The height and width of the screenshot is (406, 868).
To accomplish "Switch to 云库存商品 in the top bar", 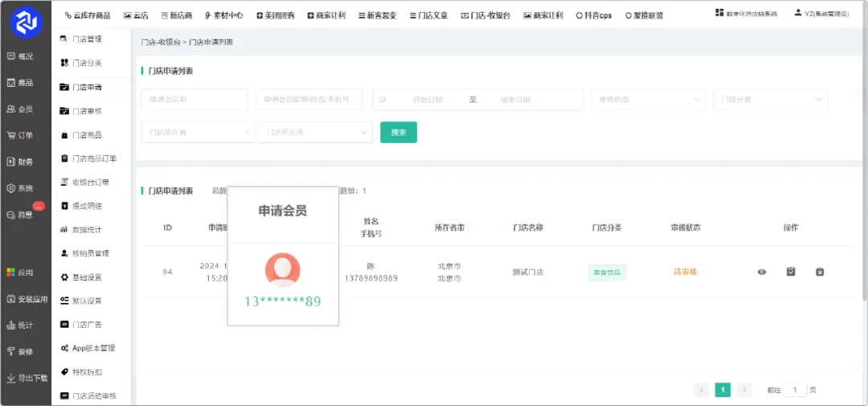I will tap(88, 15).
